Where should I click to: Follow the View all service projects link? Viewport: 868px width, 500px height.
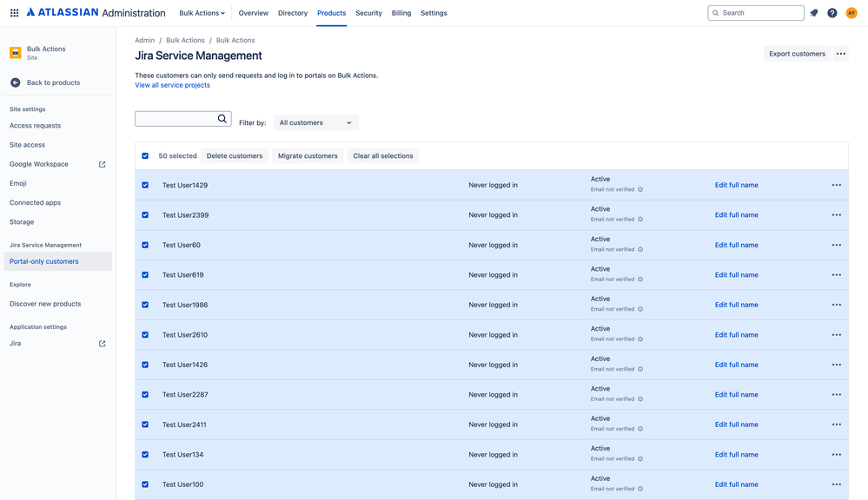(x=173, y=85)
